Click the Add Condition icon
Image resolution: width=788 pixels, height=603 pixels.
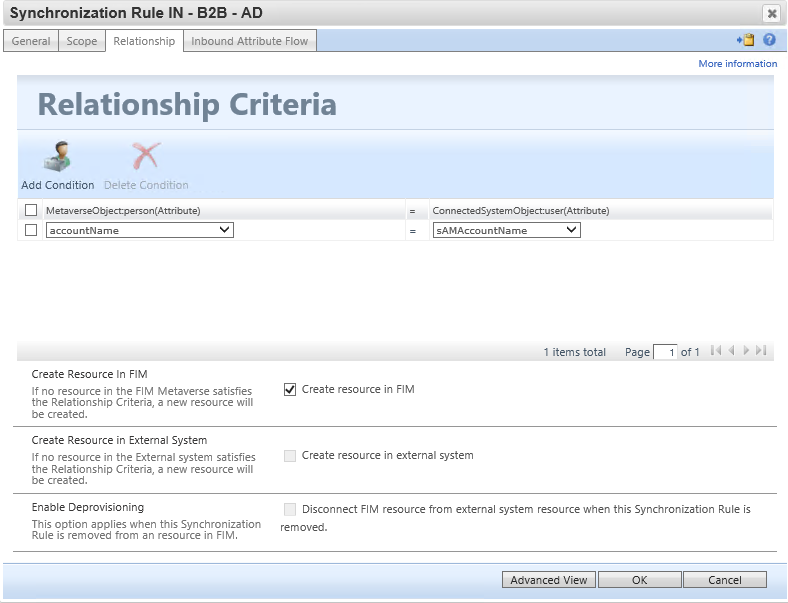57,156
